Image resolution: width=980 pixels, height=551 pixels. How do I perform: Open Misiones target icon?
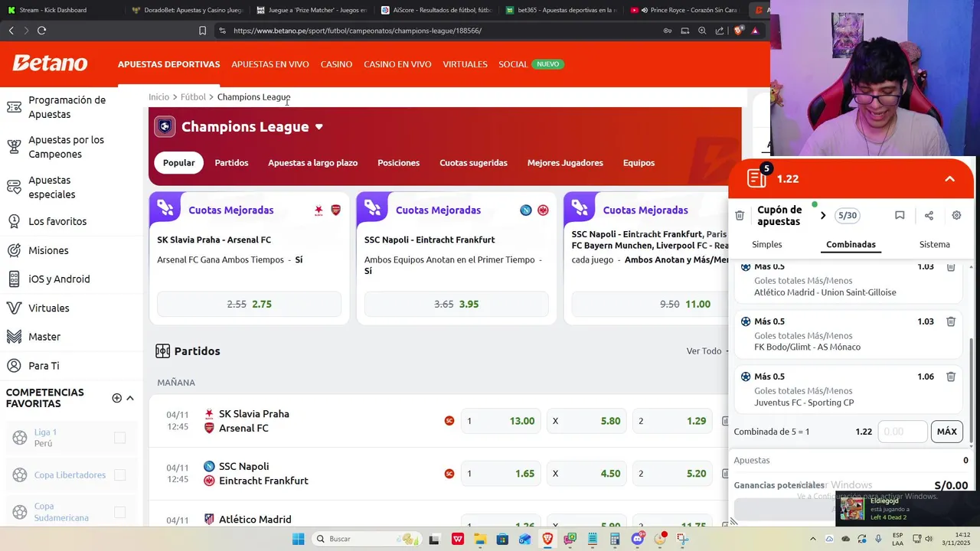(14, 250)
